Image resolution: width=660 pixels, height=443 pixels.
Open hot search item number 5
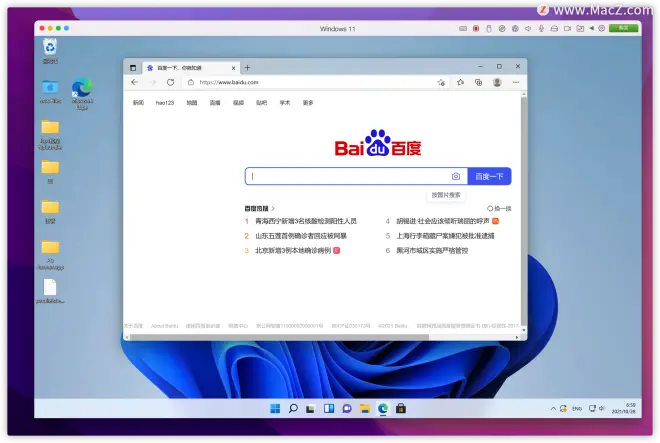(x=445, y=236)
